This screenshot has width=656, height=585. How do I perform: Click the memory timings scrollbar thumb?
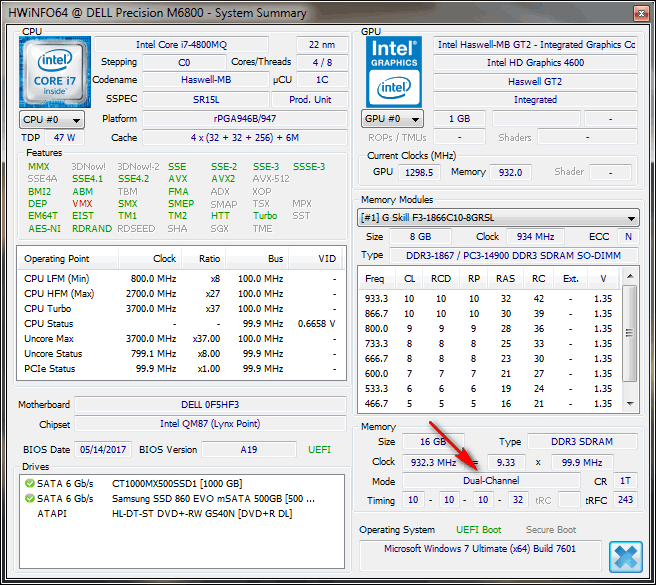[630, 333]
